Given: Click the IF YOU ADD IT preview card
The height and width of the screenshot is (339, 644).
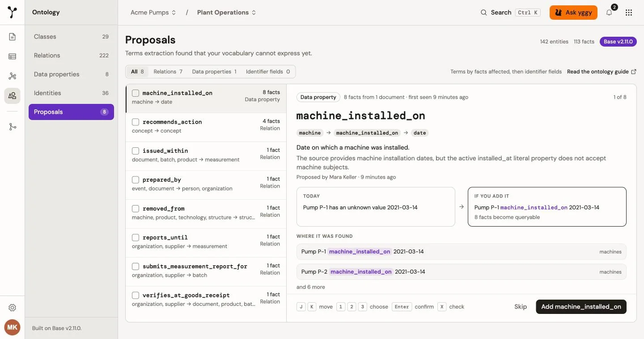Looking at the screenshot, I should pos(547,207).
